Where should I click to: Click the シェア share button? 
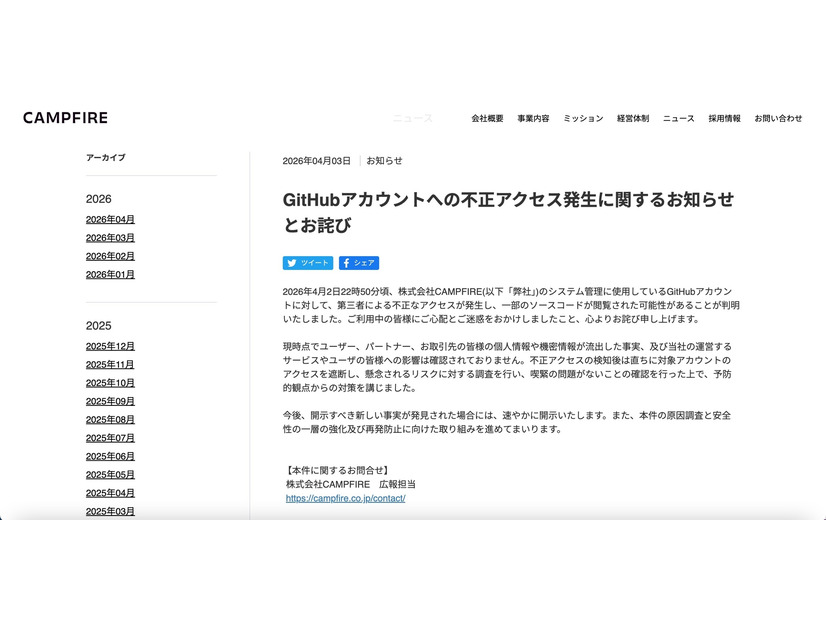pyautogui.click(x=358, y=263)
